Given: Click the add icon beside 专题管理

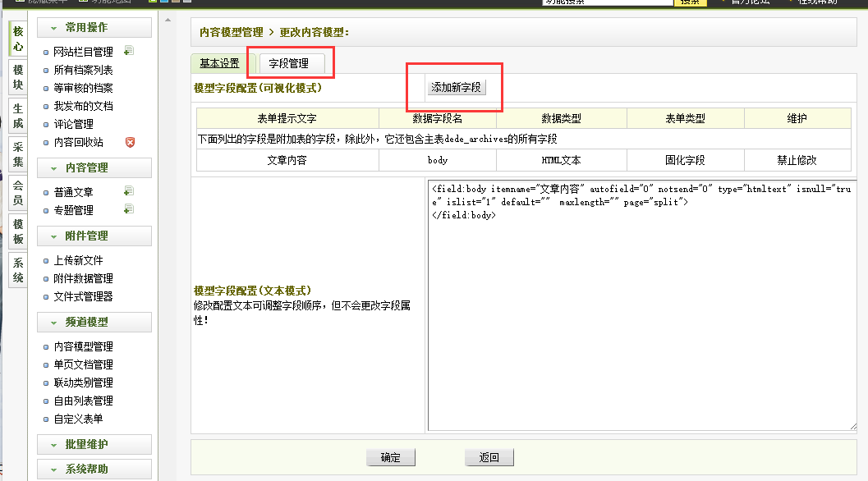Looking at the screenshot, I should 128,209.
